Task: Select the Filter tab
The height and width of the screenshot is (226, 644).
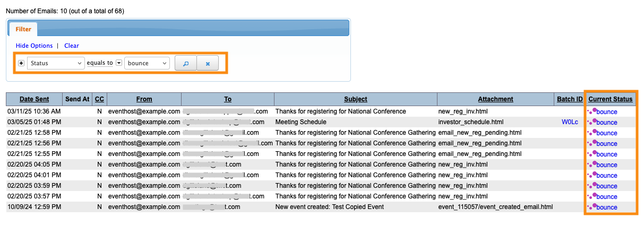Action: 23,29
